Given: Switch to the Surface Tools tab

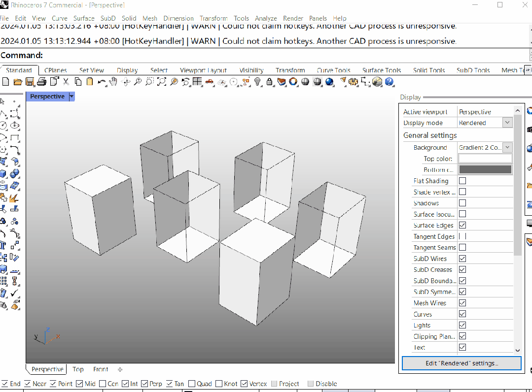Looking at the screenshot, I should pos(381,70).
